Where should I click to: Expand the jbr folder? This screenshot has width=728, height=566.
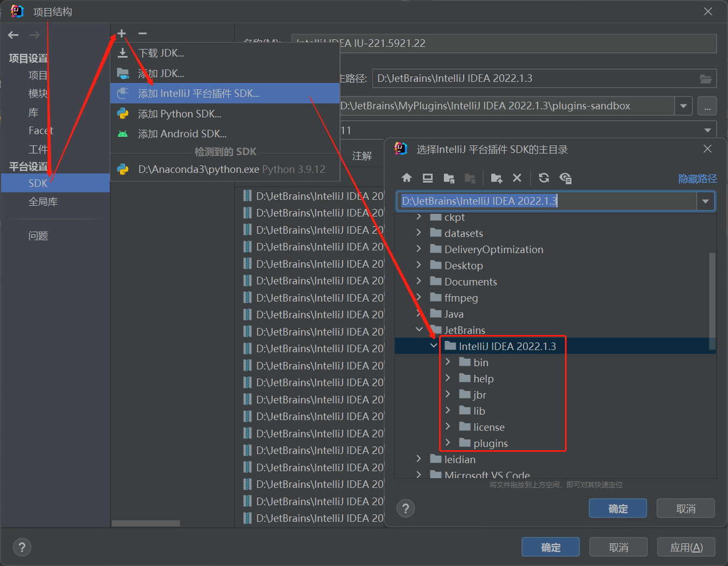point(448,395)
